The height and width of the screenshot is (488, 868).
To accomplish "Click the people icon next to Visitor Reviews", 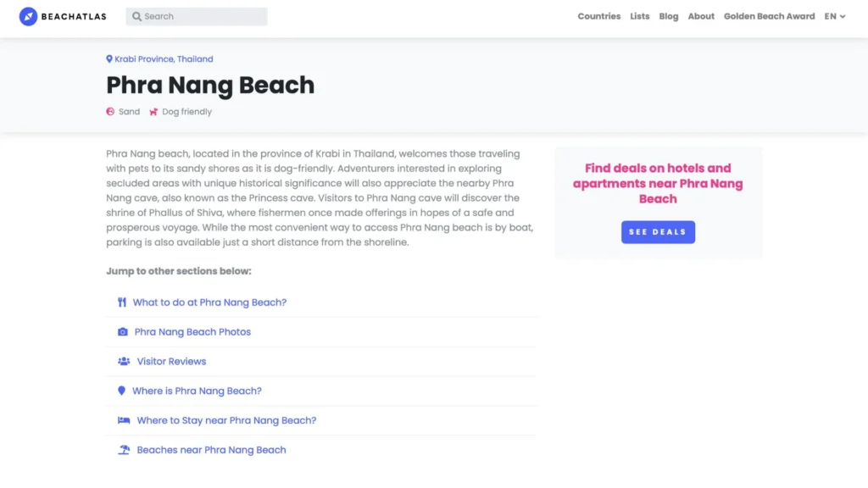I will tap(124, 361).
